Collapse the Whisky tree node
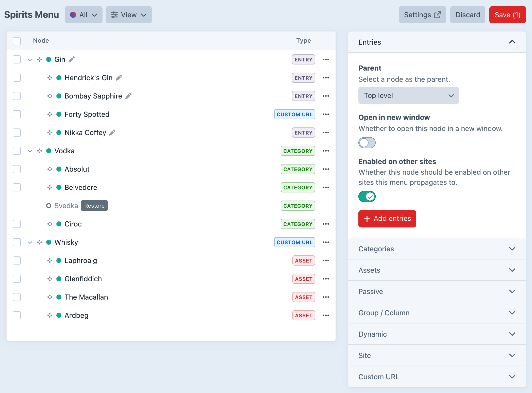Viewport: 532px width, 393px height. tap(30, 242)
